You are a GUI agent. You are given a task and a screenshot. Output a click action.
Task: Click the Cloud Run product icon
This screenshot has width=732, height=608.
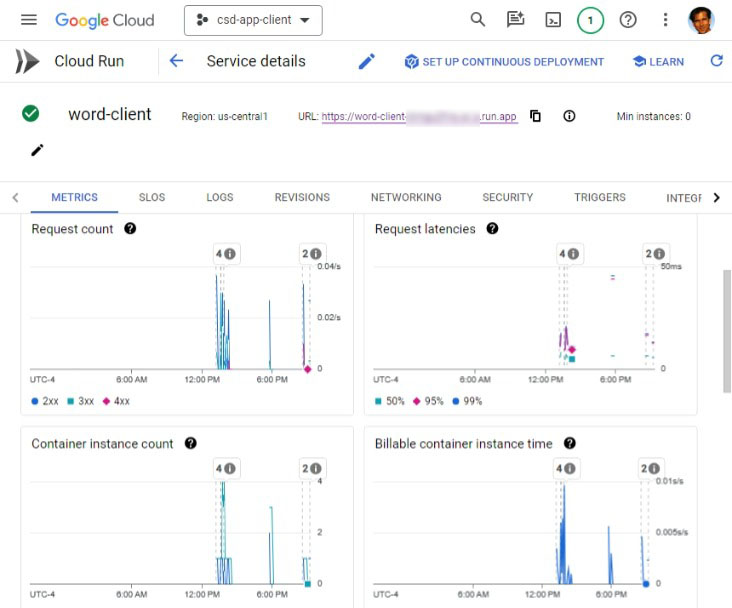pos(28,61)
